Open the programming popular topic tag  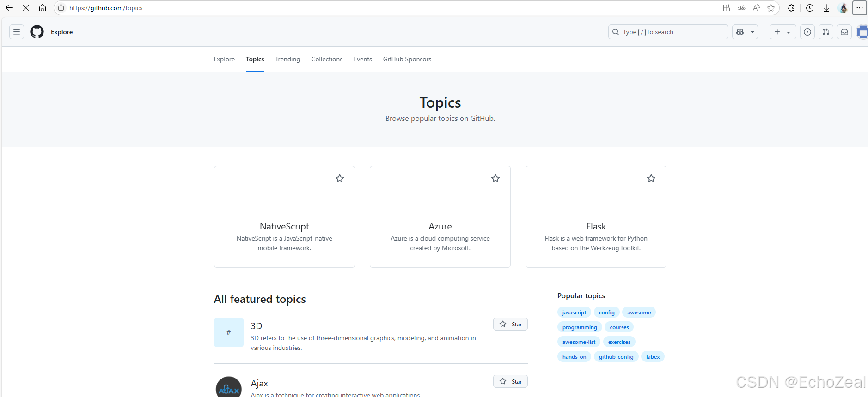click(580, 327)
